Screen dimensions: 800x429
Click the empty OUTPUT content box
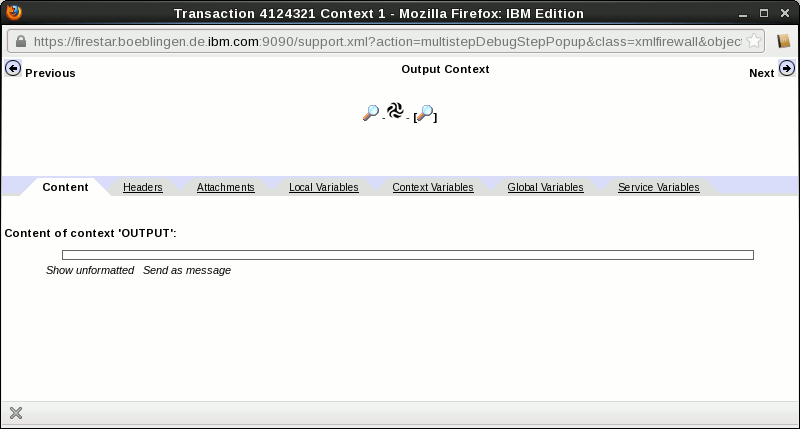(x=407, y=255)
